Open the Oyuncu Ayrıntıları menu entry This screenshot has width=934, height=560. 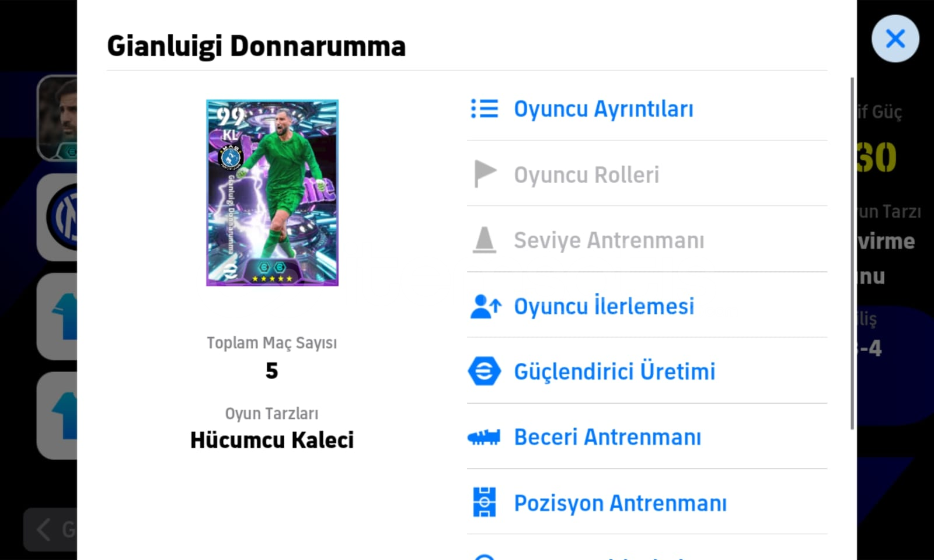tap(603, 109)
